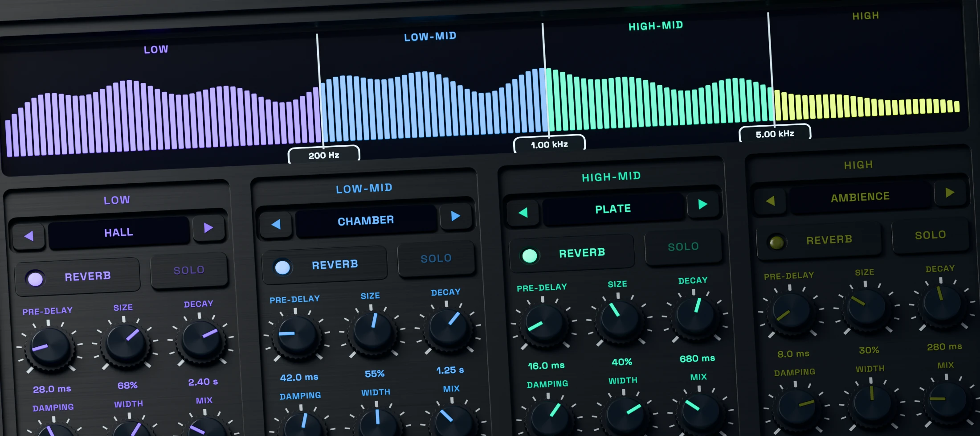Solo the High band
This screenshot has width=980, height=436.
tap(930, 235)
